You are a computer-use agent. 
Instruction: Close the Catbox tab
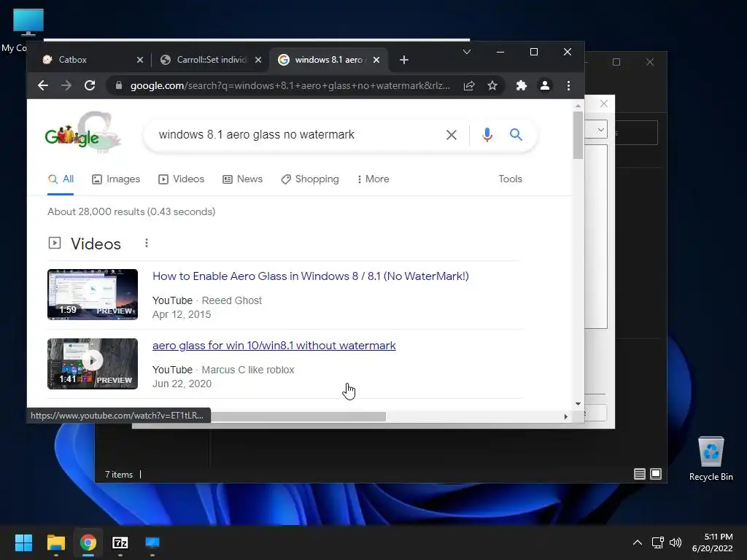click(x=139, y=60)
